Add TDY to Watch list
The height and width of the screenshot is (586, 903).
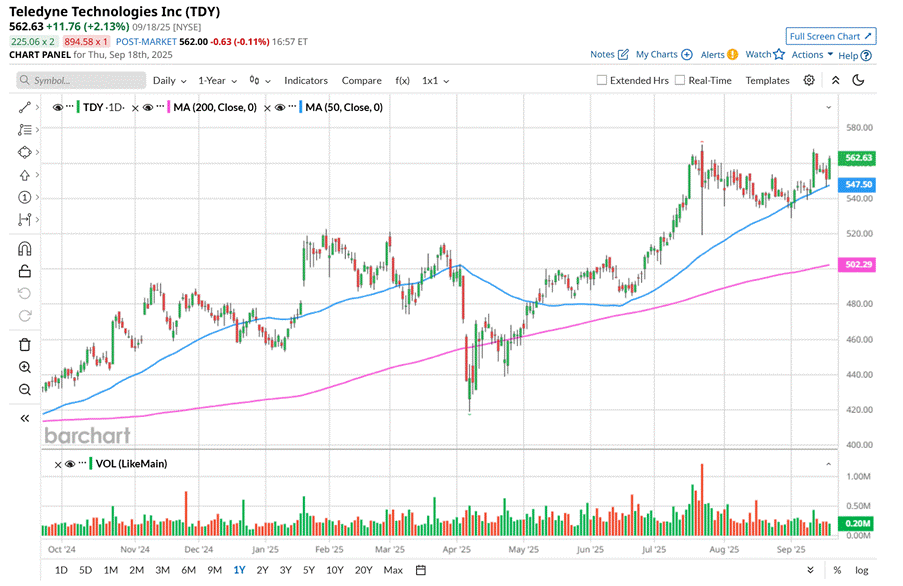point(765,54)
